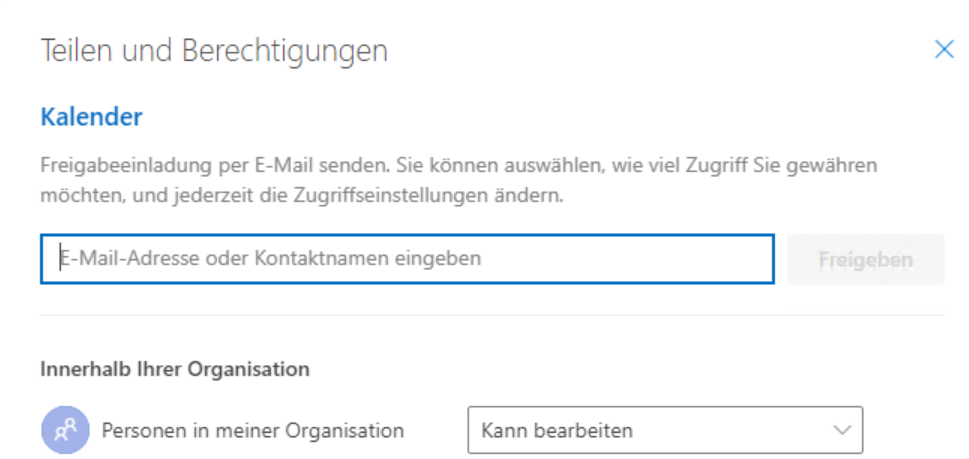
Task: Click the Personen in meiner Organisation label
Action: [x=253, y=431]
